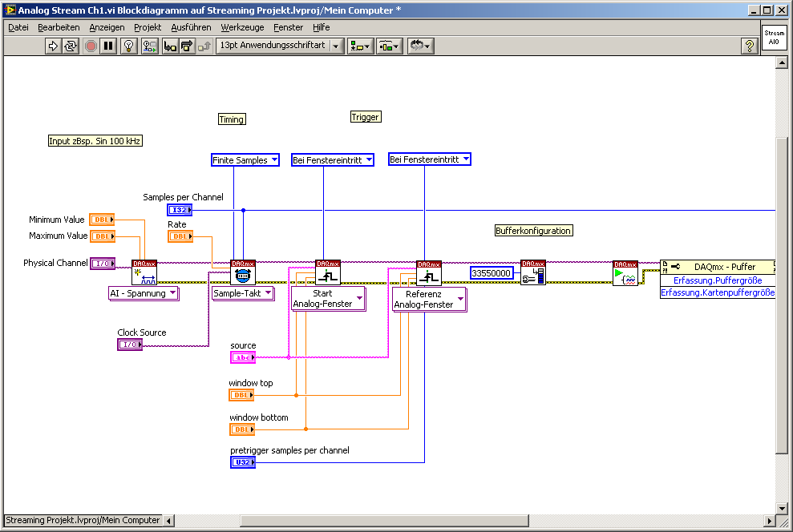
Task: Open the Bei Fenstereintritt enum above Start trigger
Action: pos(332,160)
